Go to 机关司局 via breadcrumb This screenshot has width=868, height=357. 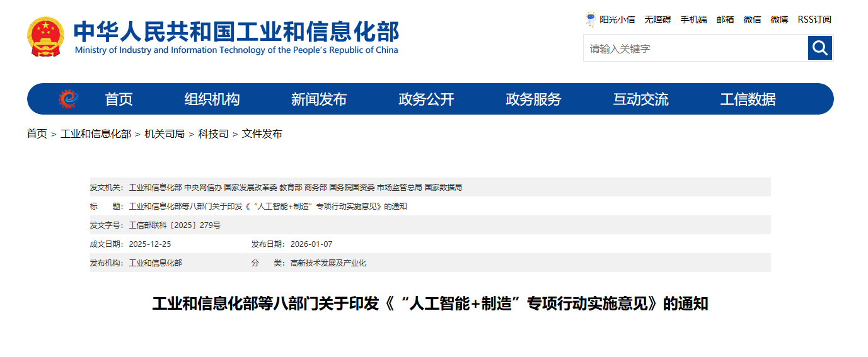(165, 133)
